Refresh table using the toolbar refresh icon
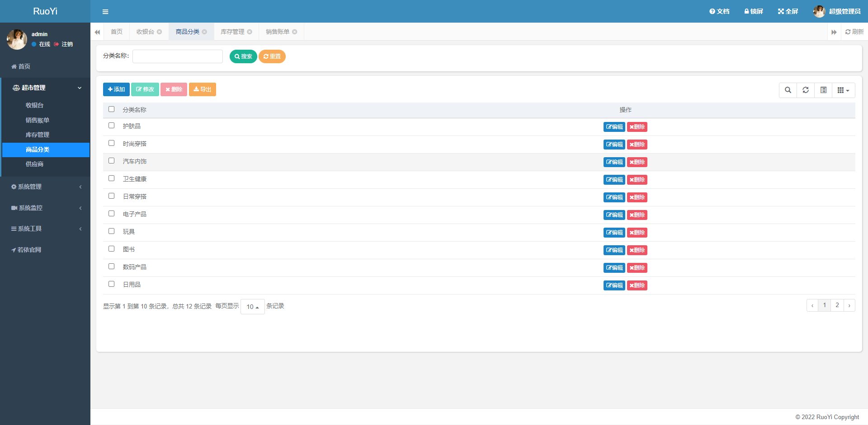The width and height of the screenshot is (868, 425). (806, 90)
